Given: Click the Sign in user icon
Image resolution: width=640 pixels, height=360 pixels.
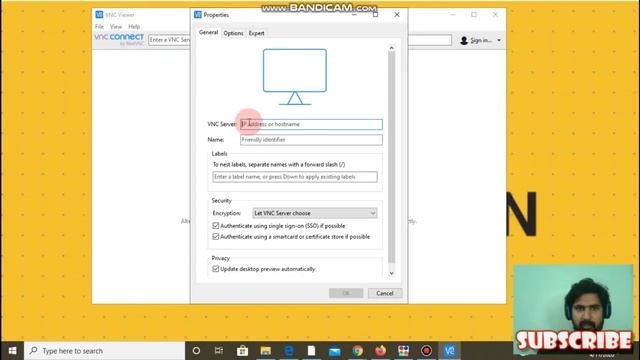Looking at the screenshot, I should pos(464,40).
